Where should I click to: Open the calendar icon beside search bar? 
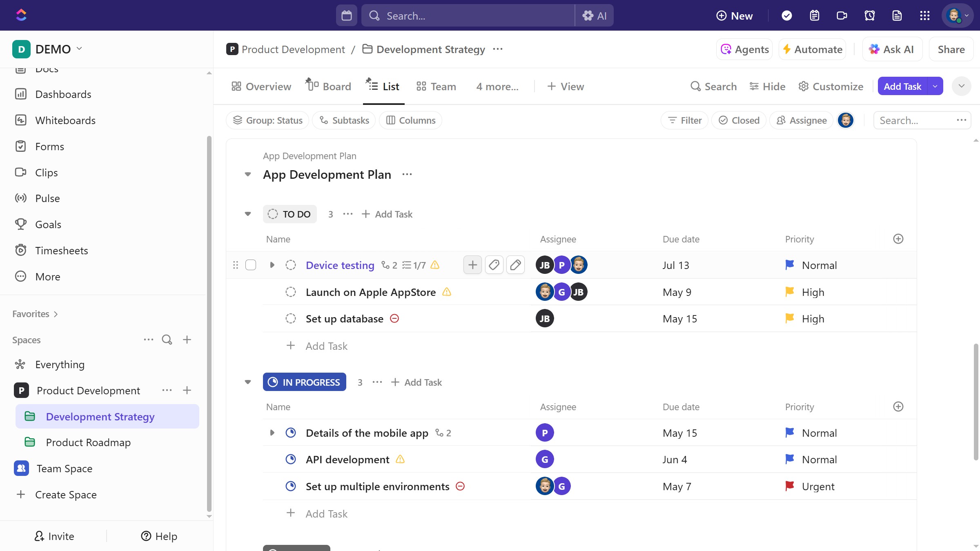[347, 16]
